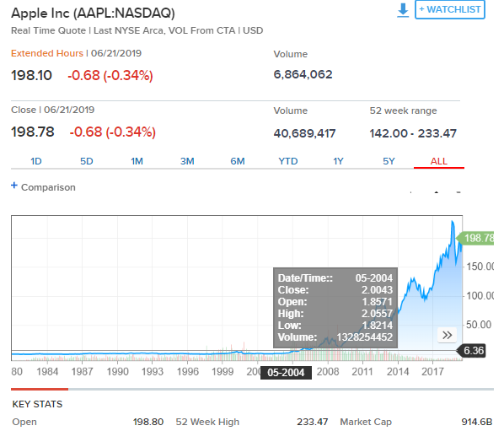This screenshot has height=431, width=504.
Task: Click the tooltip Volume value 1328254452
Action: pyautogui.click(x=365, y=337)
